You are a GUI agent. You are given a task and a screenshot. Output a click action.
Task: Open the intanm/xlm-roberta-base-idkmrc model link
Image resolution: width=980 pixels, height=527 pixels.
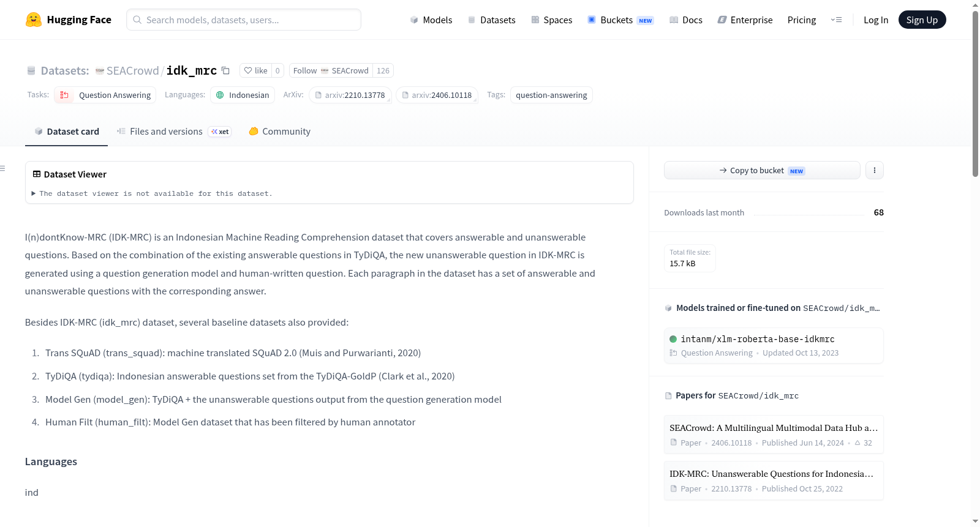point(758,338)
